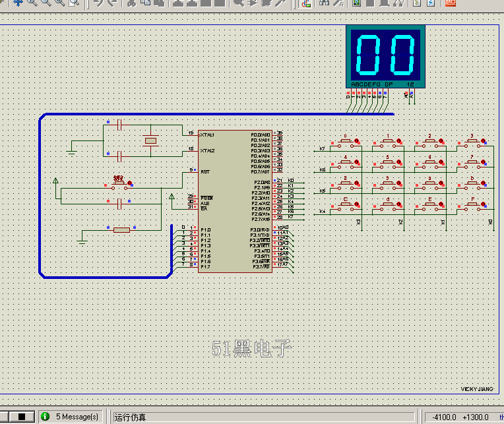
Task: Click the K4 row wire label
Action: click(322, 212)
